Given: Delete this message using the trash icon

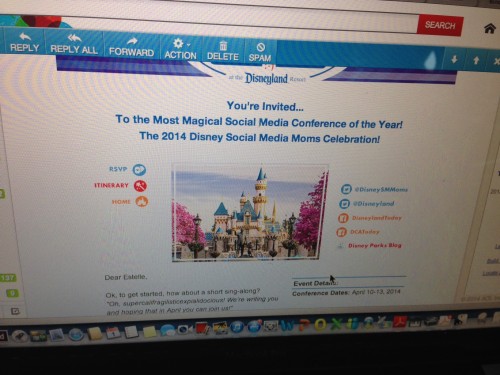Looking at the screenshot, I should (223, 51).
